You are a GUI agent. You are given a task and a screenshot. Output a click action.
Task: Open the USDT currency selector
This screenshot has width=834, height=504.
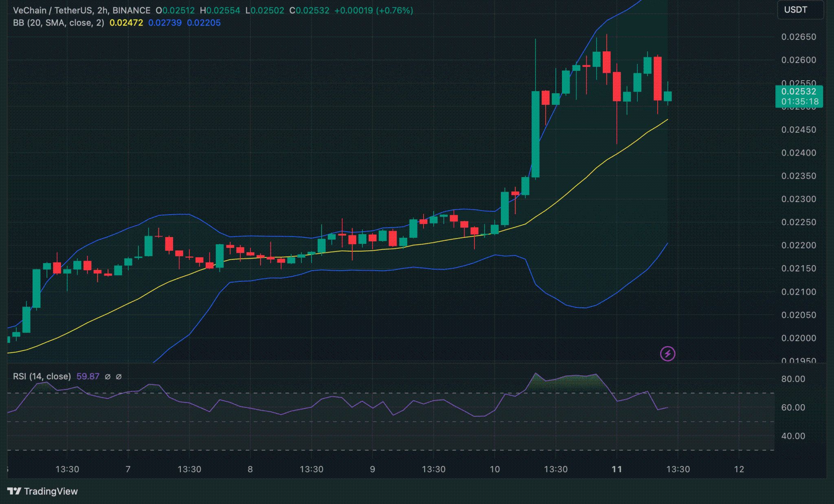(801, 10)
